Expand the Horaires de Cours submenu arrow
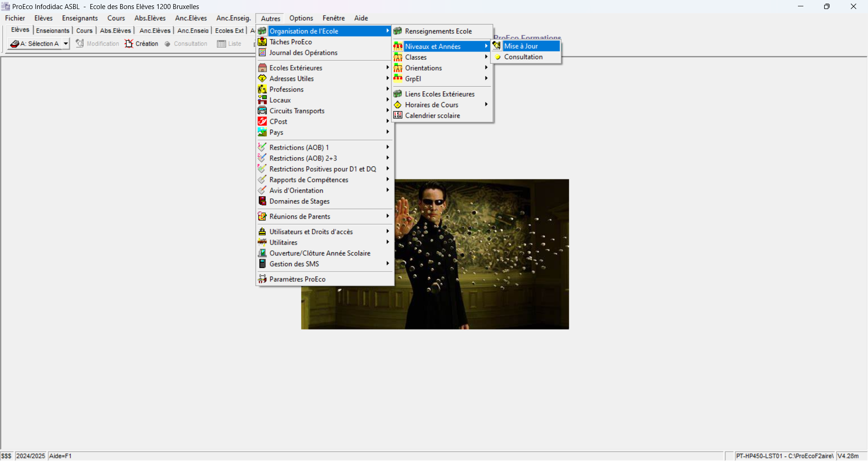Screen dimensions: 868x461 click(486, 104)
